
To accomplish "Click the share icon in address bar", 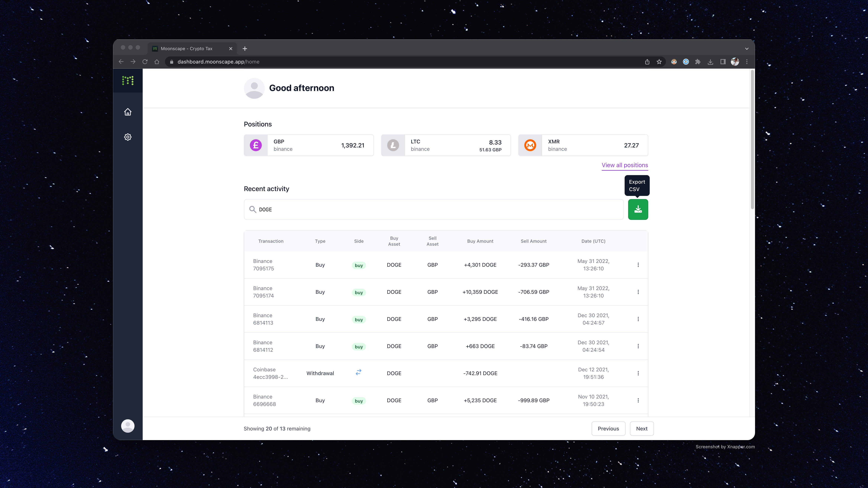I will pos(647,62).
